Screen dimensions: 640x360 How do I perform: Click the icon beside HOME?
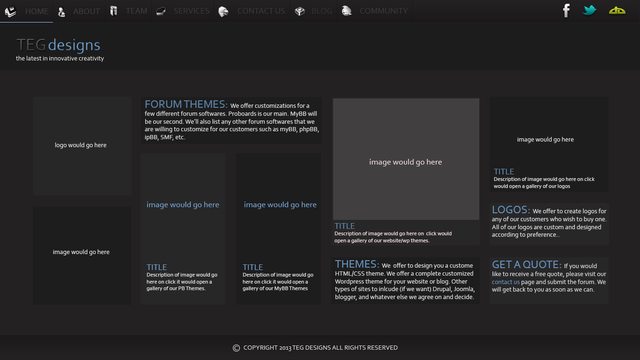pos(10,11)
